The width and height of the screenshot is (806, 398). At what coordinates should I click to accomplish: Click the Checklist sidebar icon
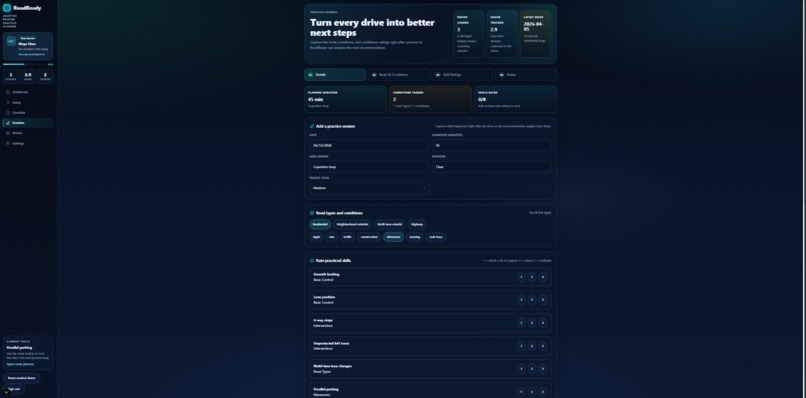coord(8,113)
